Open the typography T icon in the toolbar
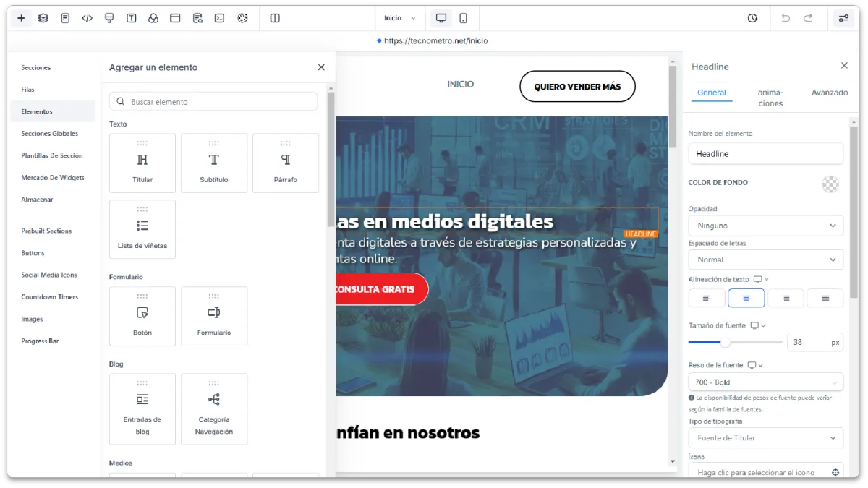The height and width of the screenshot is (488, 868). [x=131, y=18]
